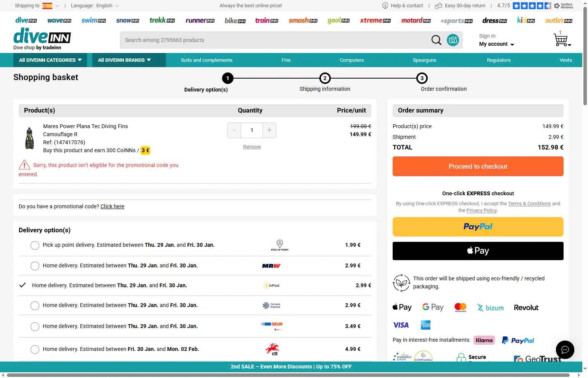This screenshot has width=588, height=378.
Task: Expand All DIVEINN CATEGORIES menu
Action: (x=50, y=60)
